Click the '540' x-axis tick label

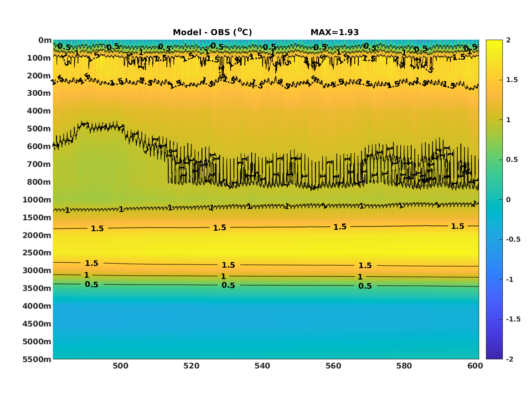click(262, 366)
